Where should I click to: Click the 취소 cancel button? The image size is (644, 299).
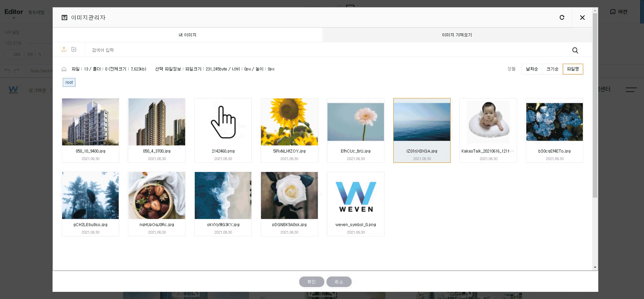[339, 282]
